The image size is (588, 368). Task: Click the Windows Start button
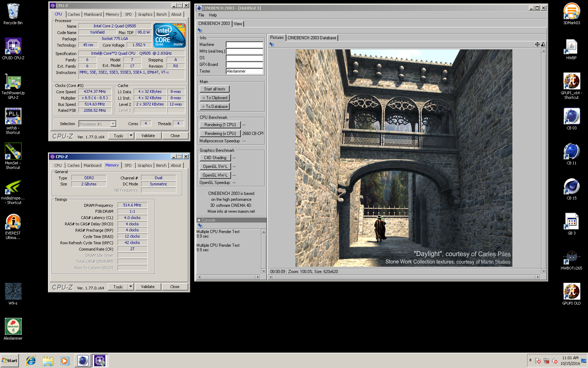point(9,361)
